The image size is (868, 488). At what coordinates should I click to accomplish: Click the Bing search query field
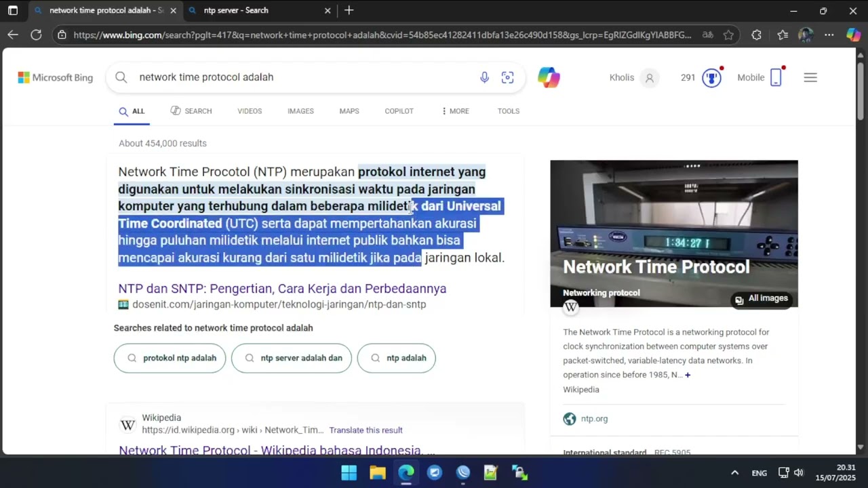click(x=305, y=77)
